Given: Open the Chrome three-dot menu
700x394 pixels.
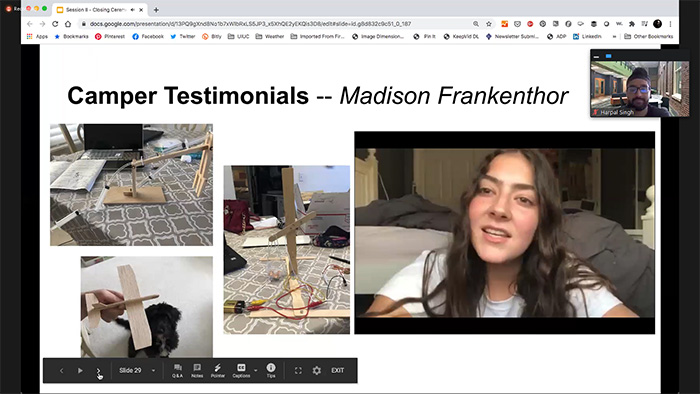Looking at the screenshot, I should [670, 24].
